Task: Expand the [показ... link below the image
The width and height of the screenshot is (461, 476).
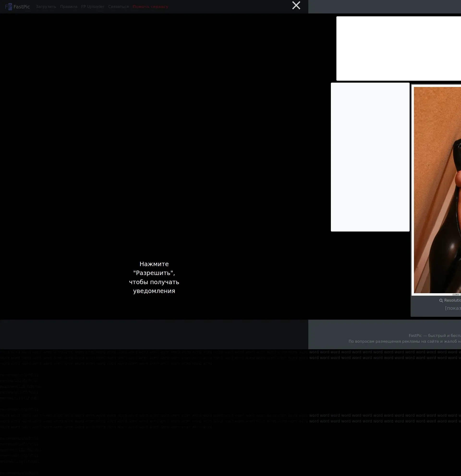Action: [x=453, y=308]
